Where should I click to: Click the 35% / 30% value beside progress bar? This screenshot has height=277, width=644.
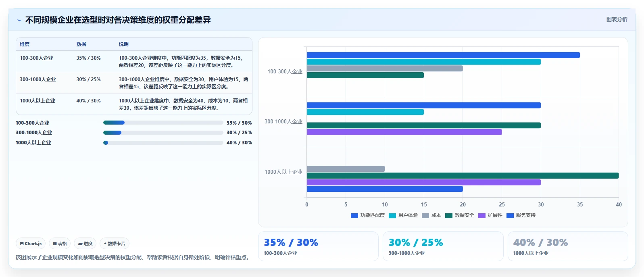click(x=239, y=123)
